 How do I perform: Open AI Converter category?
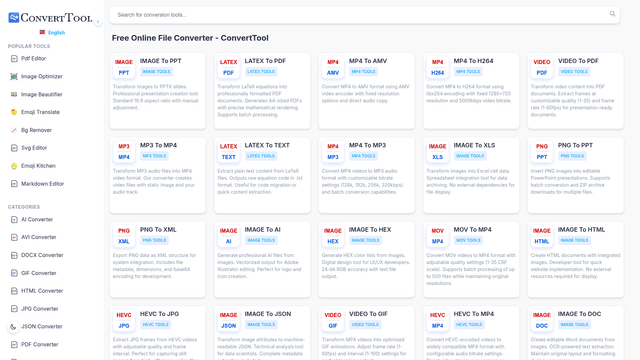(x=37, y=219)
